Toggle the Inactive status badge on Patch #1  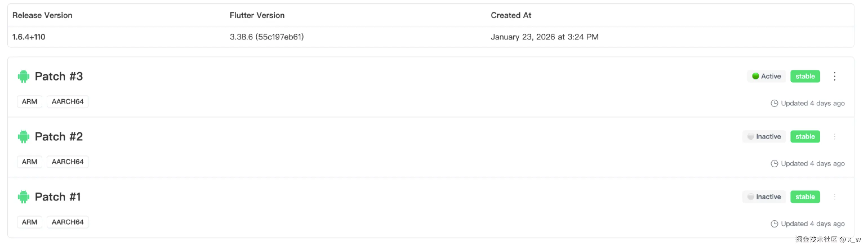pyautogui.click(x=764, y=197)
